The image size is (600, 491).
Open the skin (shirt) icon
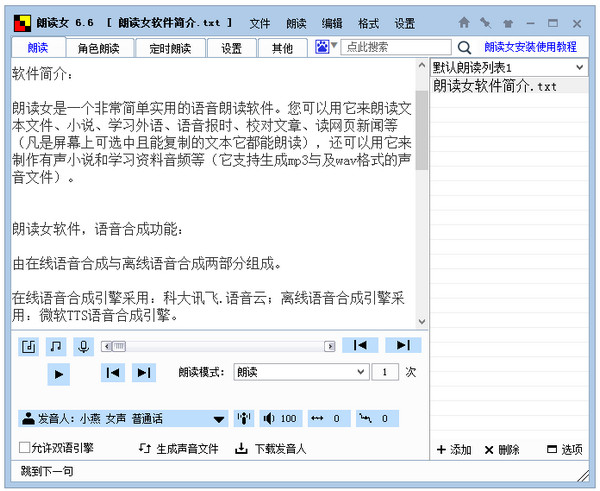click(508, 24)
